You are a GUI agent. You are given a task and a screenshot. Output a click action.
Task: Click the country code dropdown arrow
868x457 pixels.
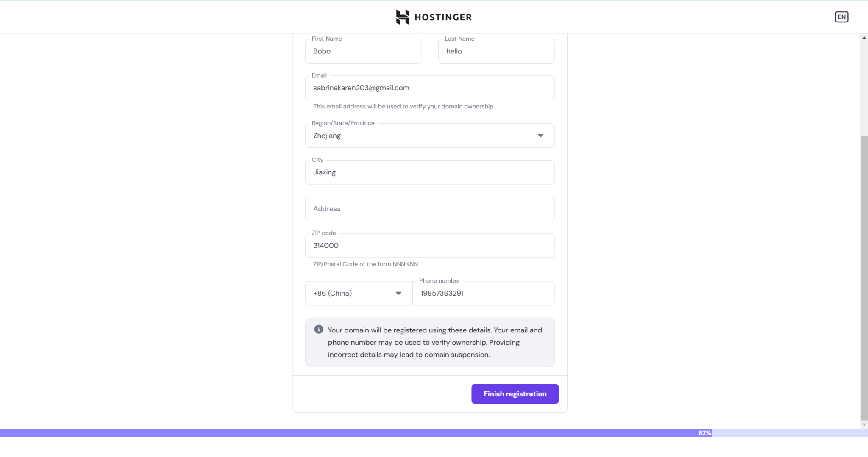click(x=398, y=293)
